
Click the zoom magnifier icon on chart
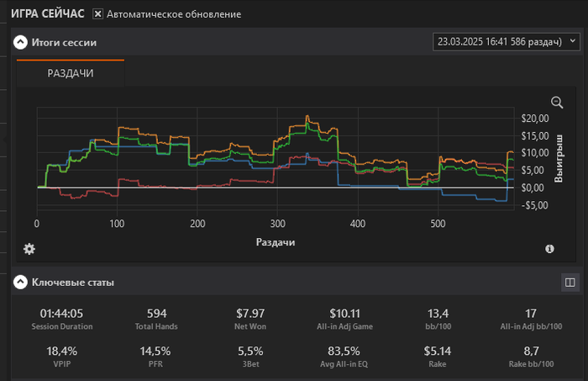click(556, 103)
